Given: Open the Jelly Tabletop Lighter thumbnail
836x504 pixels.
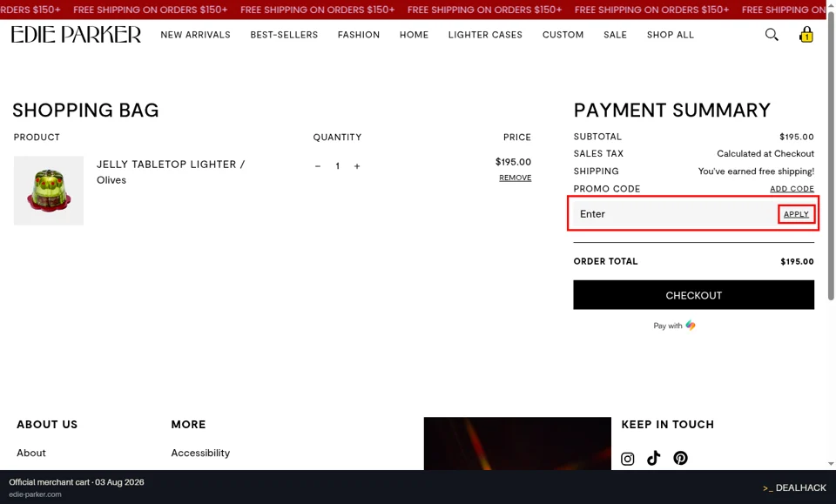Looking at the screenshot, I should (49, 191).
